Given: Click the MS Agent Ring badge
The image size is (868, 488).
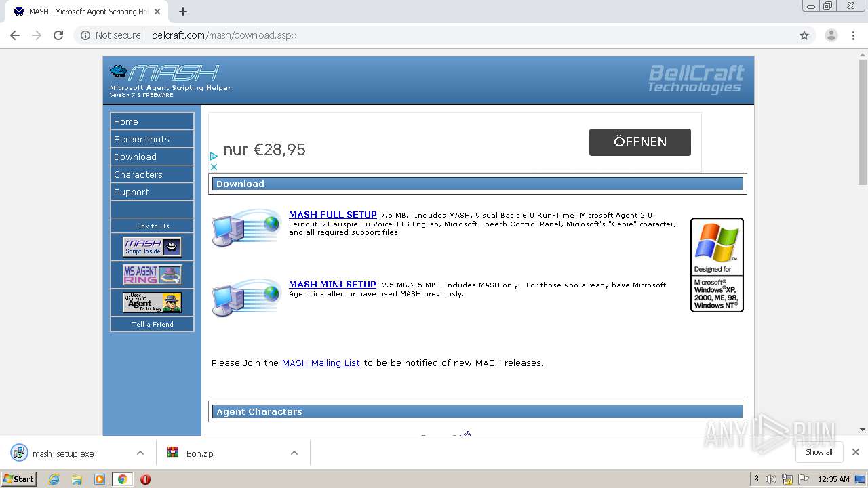Looking at the screenshot, I should [x=152, y=274].
